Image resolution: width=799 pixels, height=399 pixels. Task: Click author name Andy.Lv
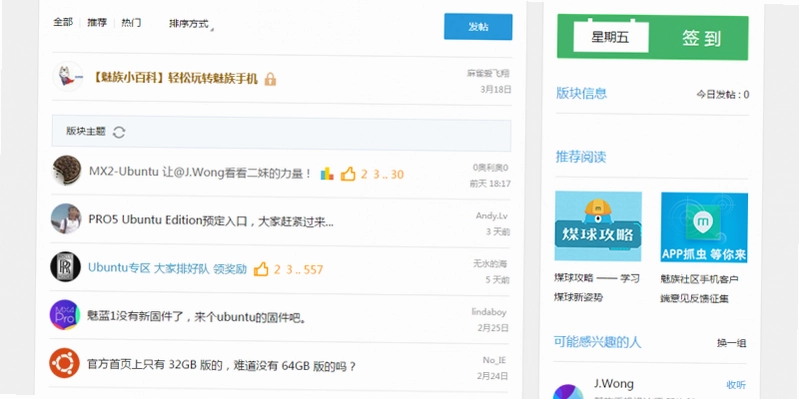(492, 216)
